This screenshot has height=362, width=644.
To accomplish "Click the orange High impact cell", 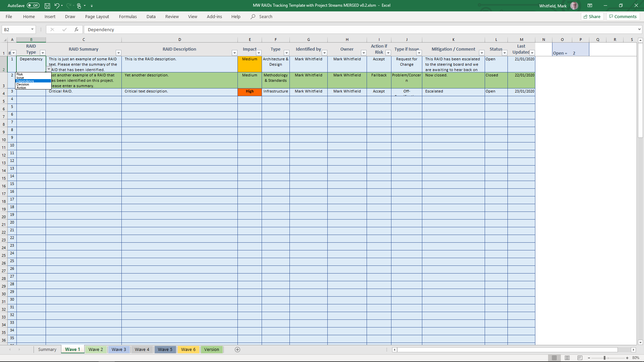I will 250,92.
